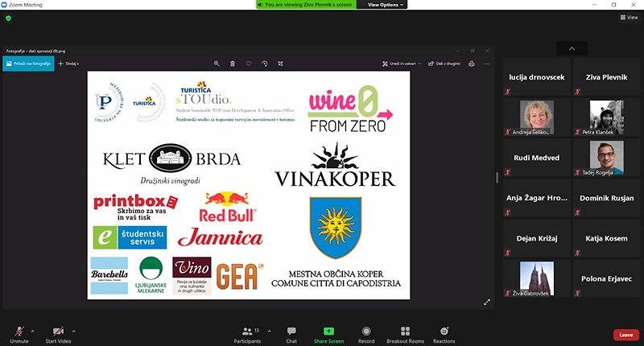Expand video options arrow beside Start Video

[74, 331]
